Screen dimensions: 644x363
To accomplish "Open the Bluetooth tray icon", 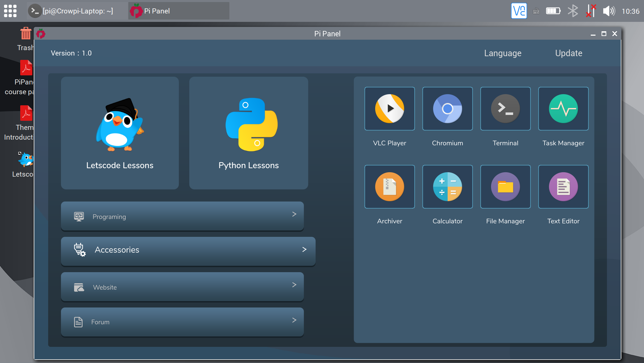I will coord(573,11).
